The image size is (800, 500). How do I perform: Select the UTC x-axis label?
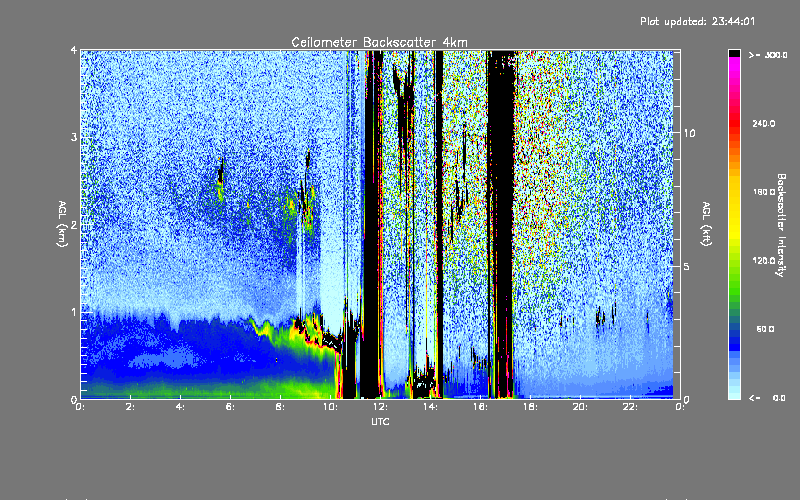pyautogui.click(x=380, y=421)
